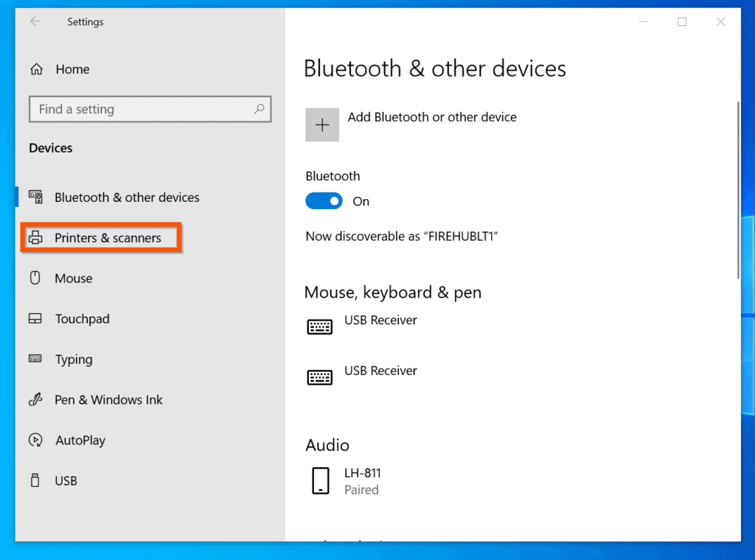755x560 pixels.
Task: Click the plus icon to add a device
Action: 322,125
